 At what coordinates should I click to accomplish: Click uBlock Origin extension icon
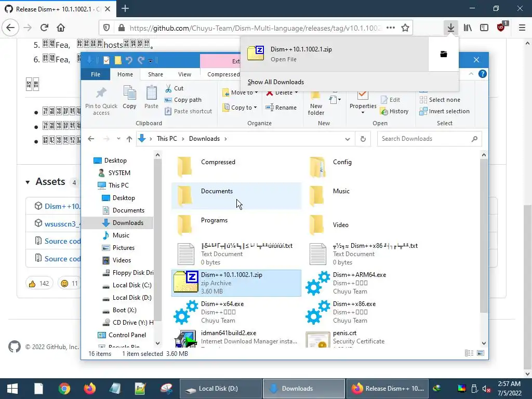[x=501, y=28]
